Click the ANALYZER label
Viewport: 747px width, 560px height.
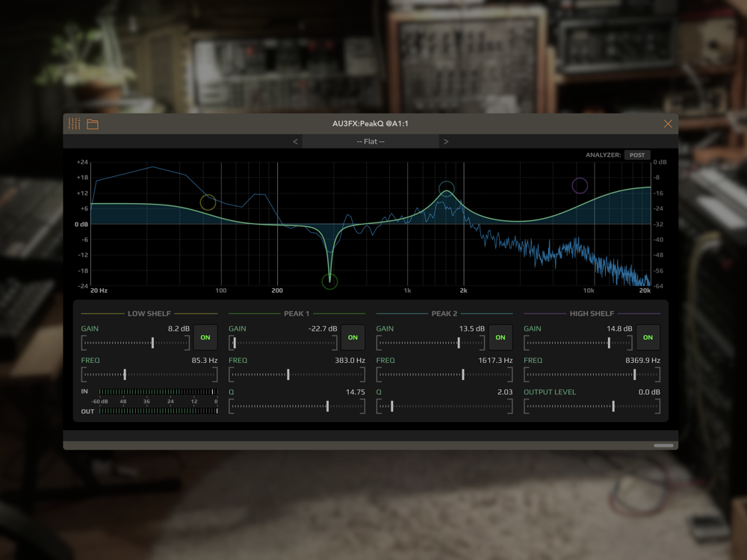603,155
